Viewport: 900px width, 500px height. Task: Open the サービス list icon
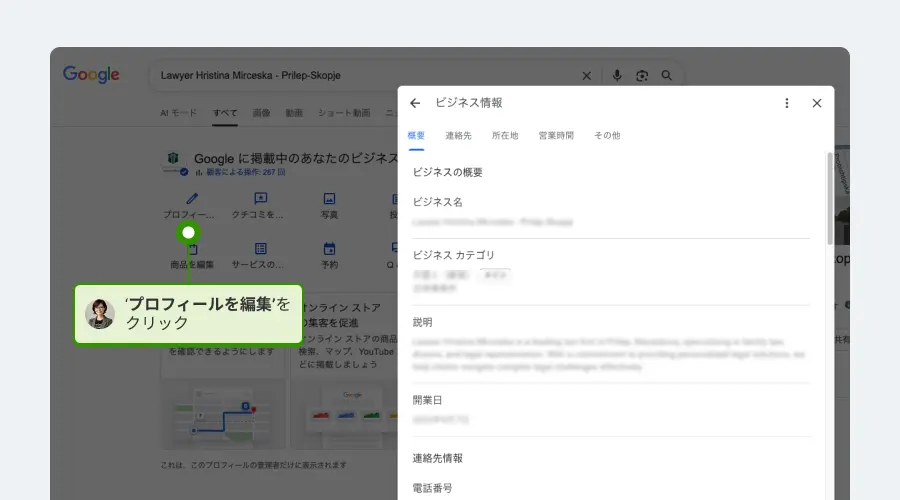point(260,249)
